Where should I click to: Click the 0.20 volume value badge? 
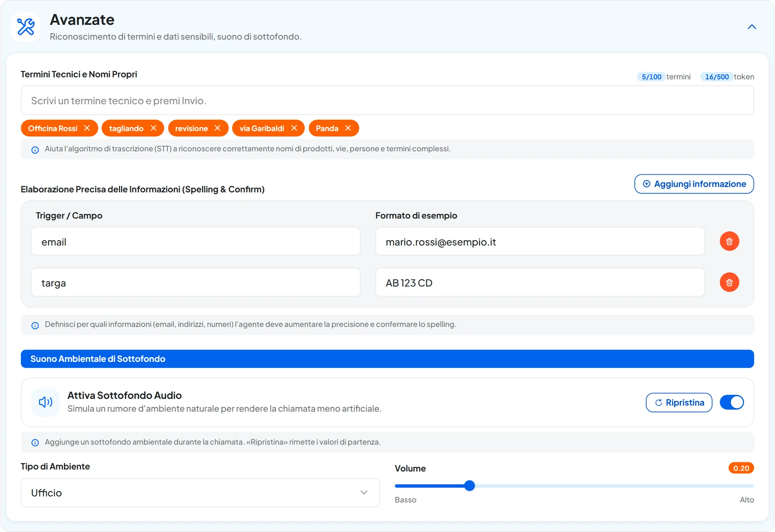(741, 468)
